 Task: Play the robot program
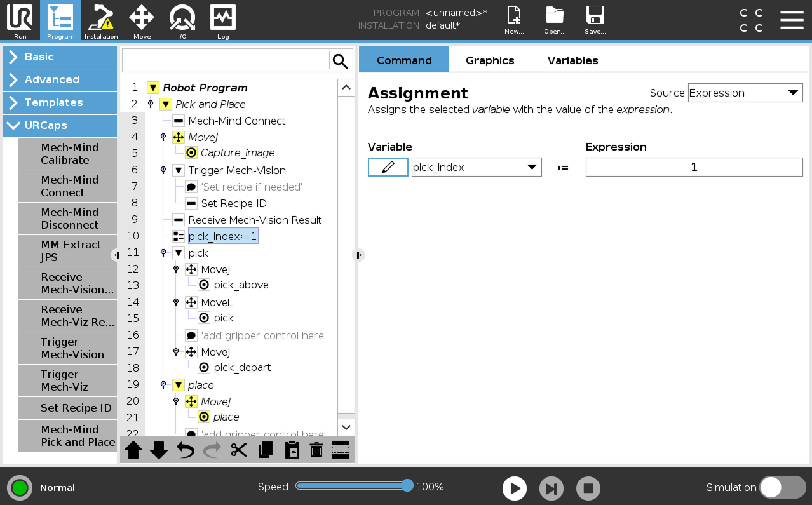[515, 488]
